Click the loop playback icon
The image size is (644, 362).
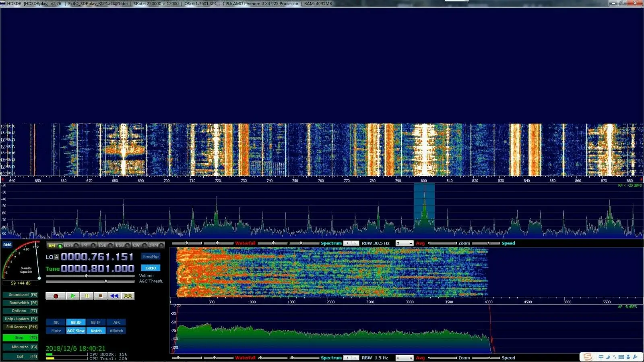pos(128,296)
